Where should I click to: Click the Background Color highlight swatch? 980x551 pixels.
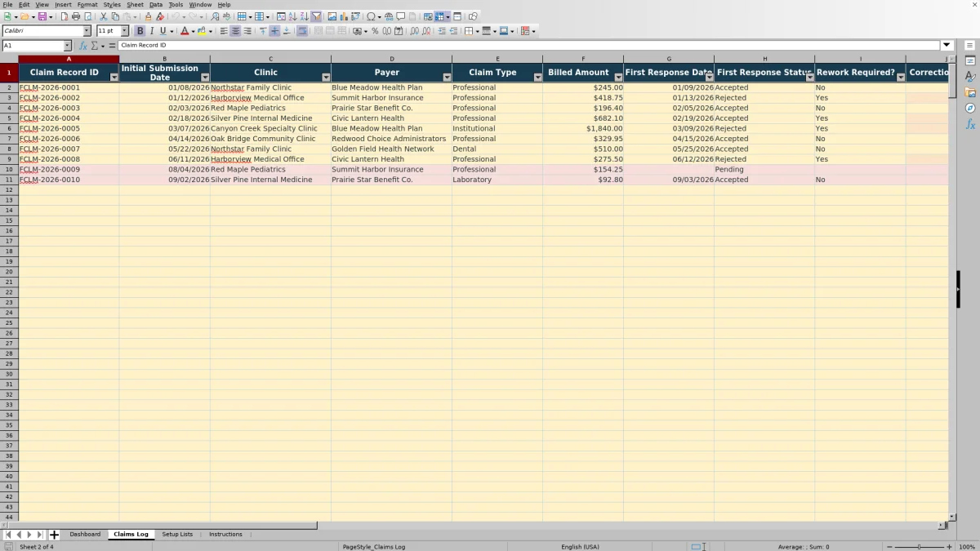point(202,31)
